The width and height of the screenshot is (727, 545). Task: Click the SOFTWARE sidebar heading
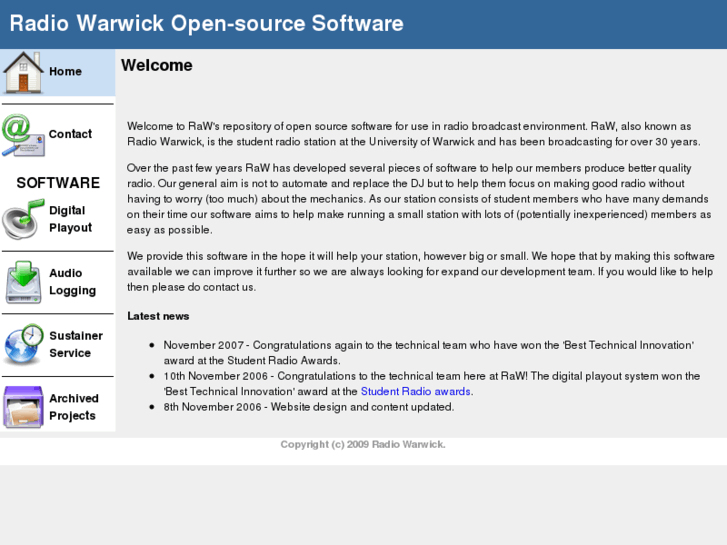click(x=58, y=183)
